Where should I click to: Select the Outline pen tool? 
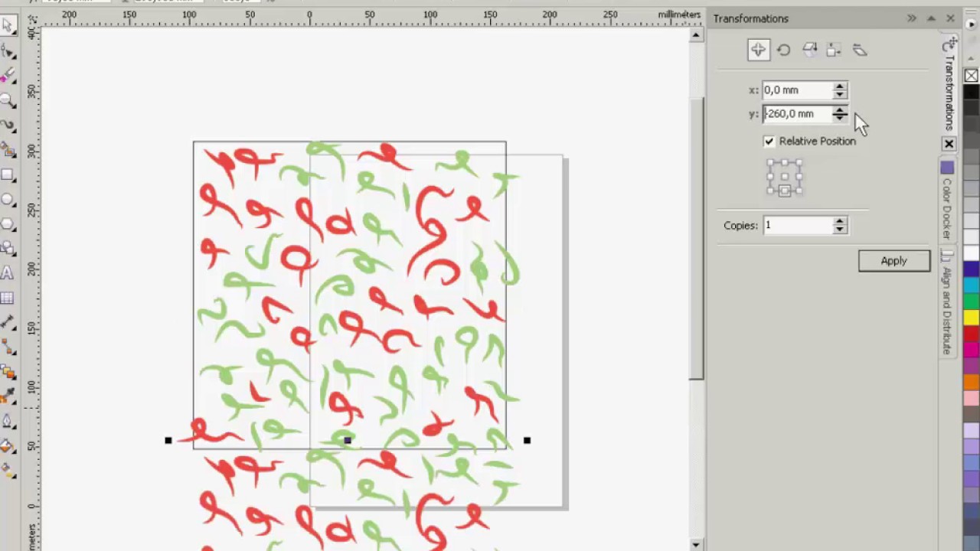pos(8,421)
